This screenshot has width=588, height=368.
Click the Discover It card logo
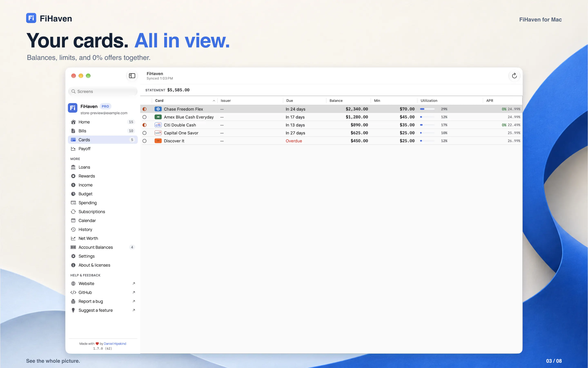pyautogui.click(x=158, y=141)
